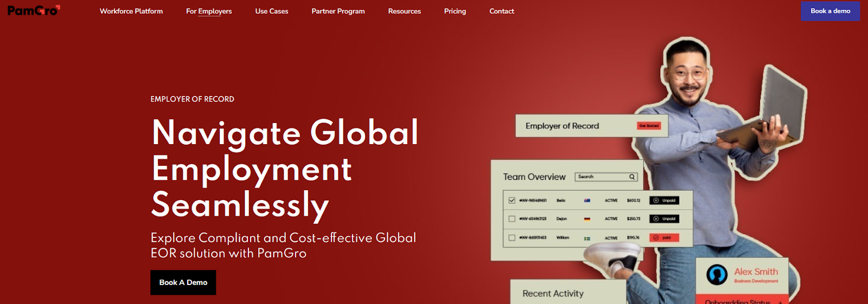
Task: Uncheck the checkbox in Bella's invoice row
Action: [512, 200]
